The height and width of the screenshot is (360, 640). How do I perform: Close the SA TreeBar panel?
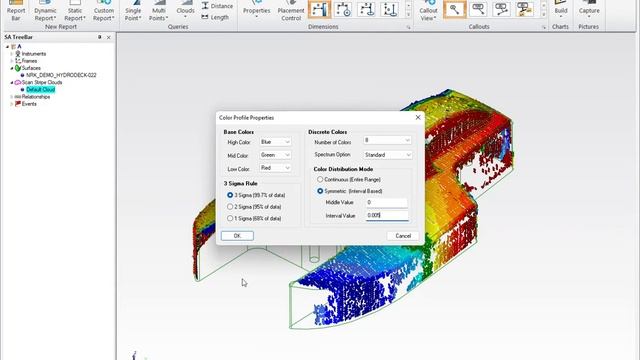pyautogui.click(x=109, y=37)
